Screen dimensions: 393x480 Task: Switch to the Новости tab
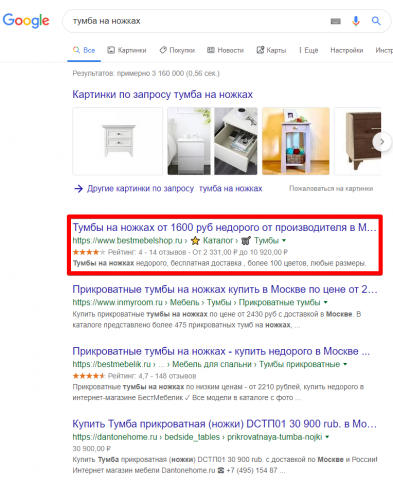coord(225,50)
